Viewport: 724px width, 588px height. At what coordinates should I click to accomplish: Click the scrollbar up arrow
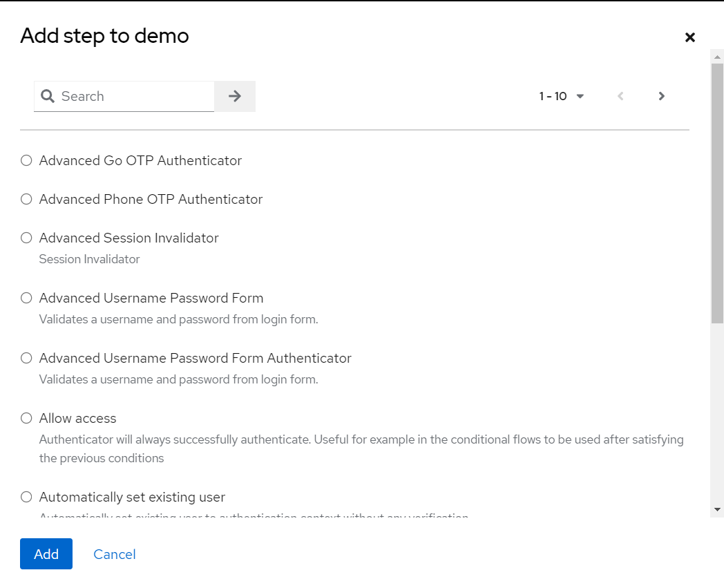717,55
